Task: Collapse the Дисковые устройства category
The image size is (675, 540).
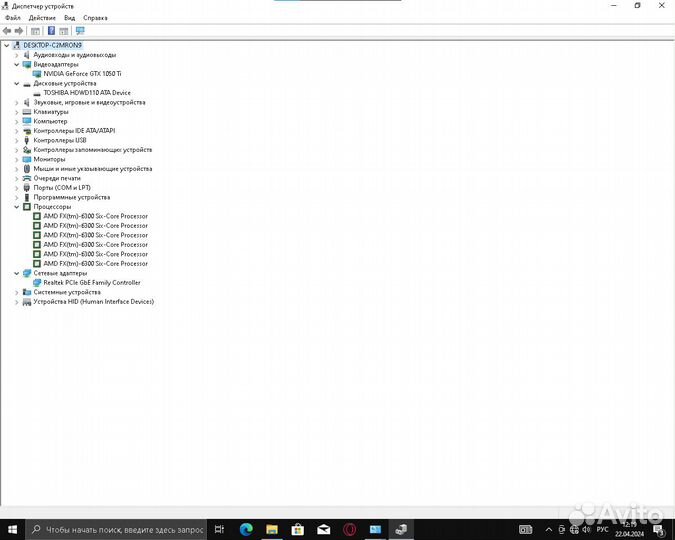Action: [16, 84]
